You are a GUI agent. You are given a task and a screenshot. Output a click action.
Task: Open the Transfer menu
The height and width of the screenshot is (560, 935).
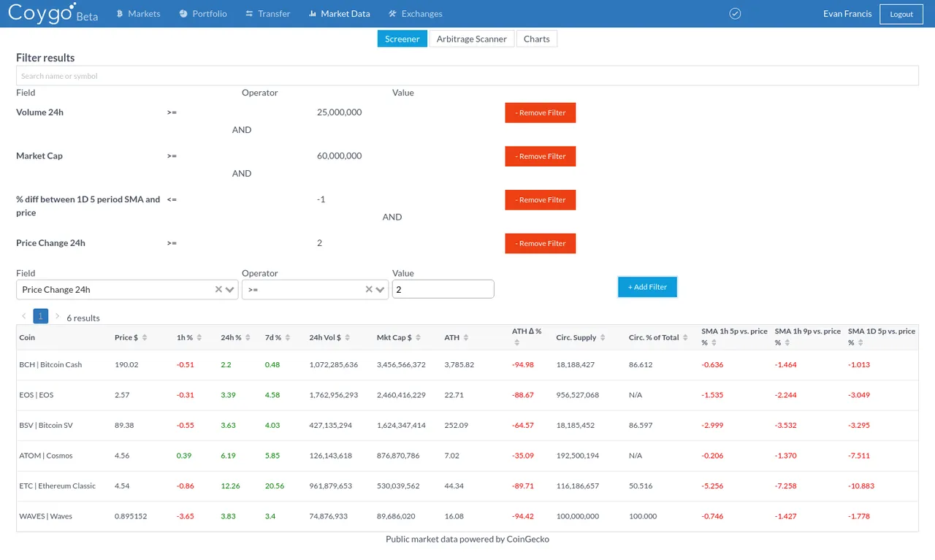(x=267, y=14)
